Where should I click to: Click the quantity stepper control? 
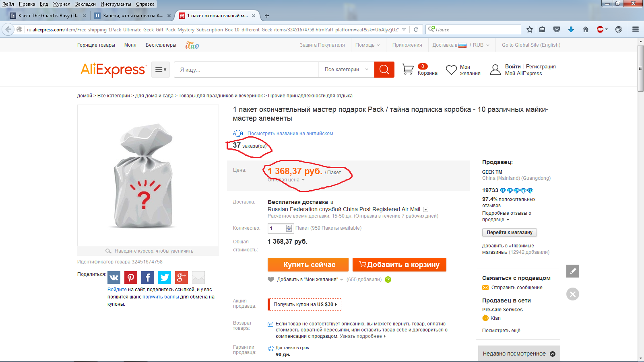coord(289,228)
